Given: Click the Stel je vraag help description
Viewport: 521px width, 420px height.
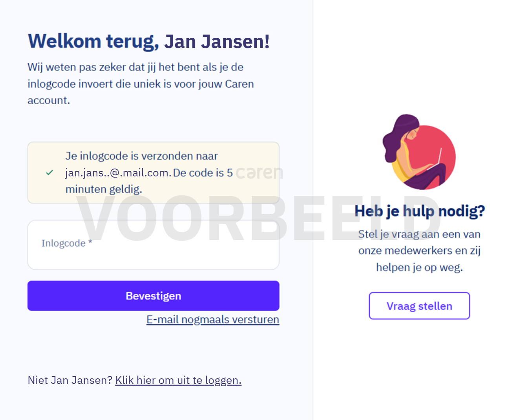Looking at the screenshot, I should click(419, 251).
